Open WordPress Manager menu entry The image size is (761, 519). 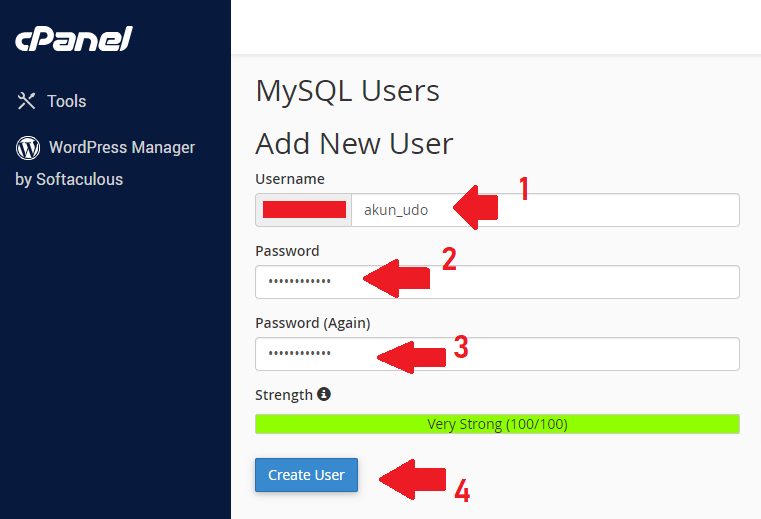(x=122, y=147)
